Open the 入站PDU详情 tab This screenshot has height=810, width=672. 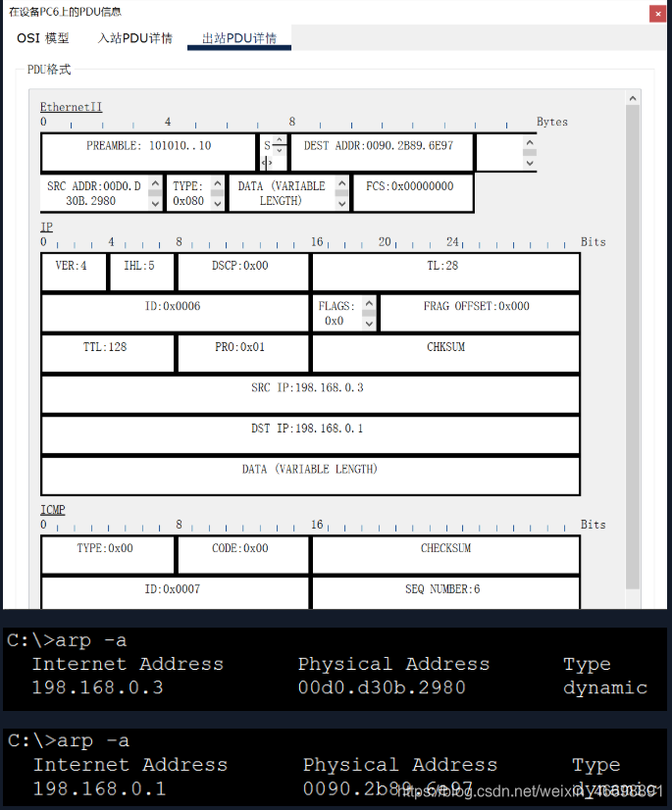click(135, 38)
